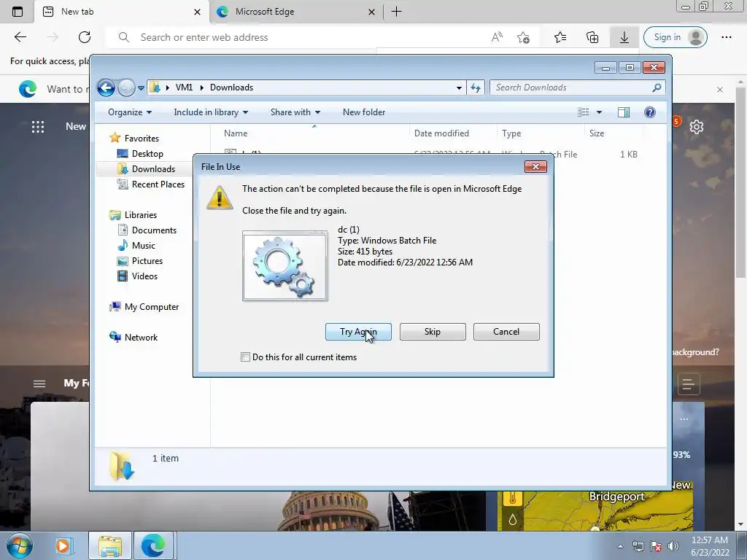Refresh the Downloads folder view

coord(476,87)
